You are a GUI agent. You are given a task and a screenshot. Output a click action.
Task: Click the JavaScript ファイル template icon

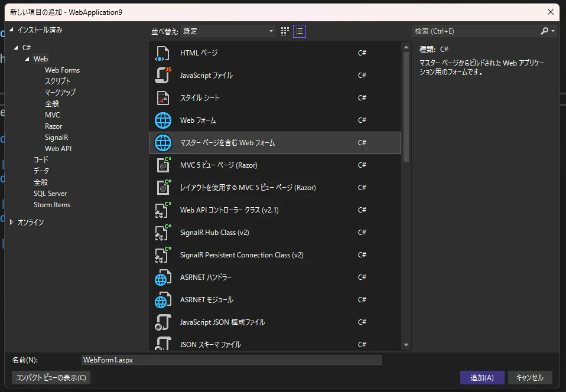point(162,76)
